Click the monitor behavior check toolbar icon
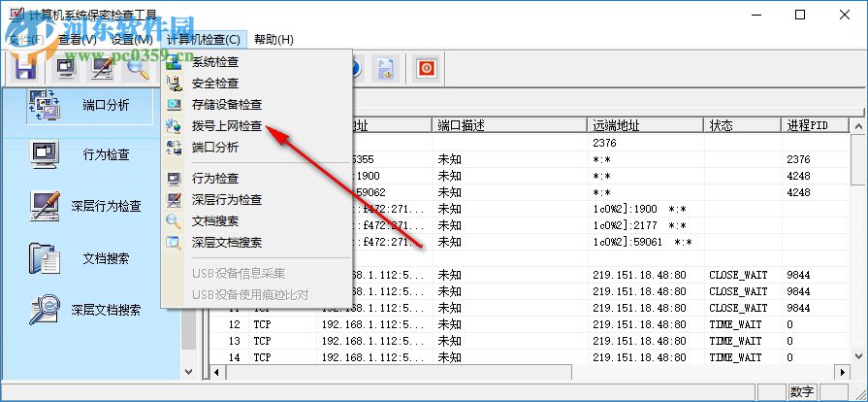This screenshot has width=868, height=402. point(66,69)
